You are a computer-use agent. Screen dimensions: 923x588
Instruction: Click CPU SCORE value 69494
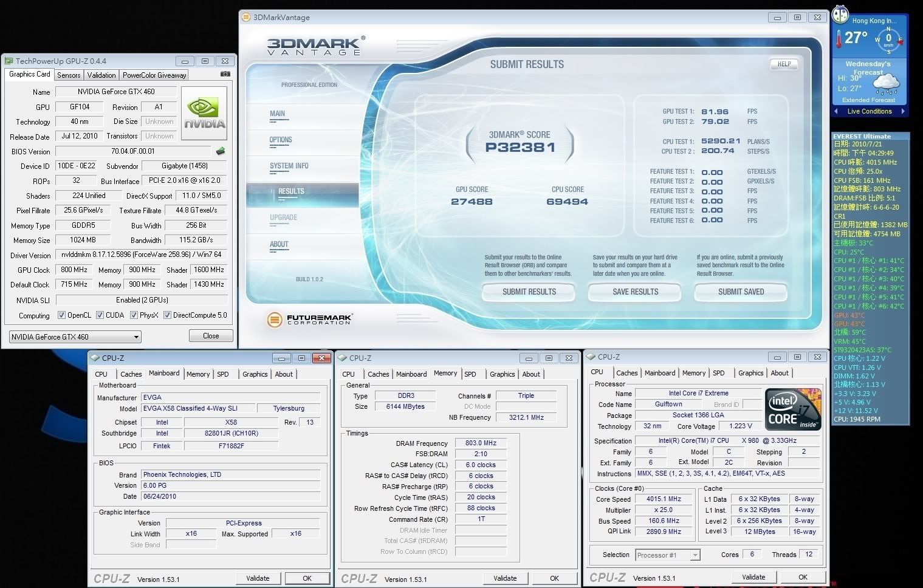click(567, 202)
